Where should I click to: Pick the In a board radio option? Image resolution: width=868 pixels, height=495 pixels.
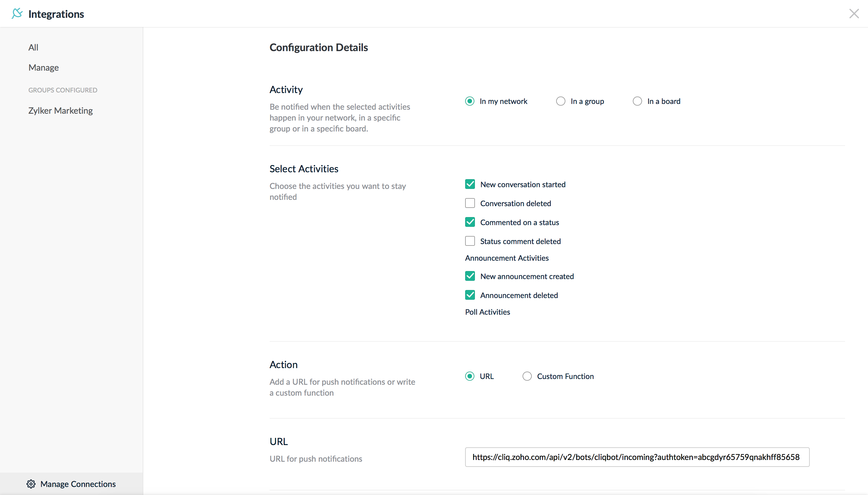point(637,101)
